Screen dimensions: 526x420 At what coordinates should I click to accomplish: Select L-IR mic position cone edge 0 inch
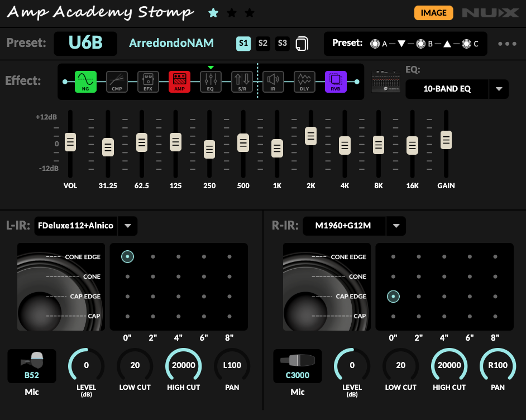click(x=127, y=256)
